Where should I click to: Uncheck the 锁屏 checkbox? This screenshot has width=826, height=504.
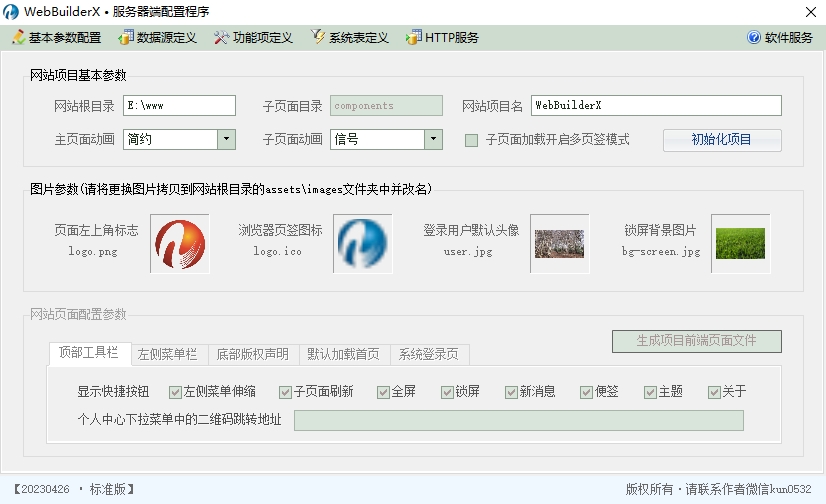point(447,392)
